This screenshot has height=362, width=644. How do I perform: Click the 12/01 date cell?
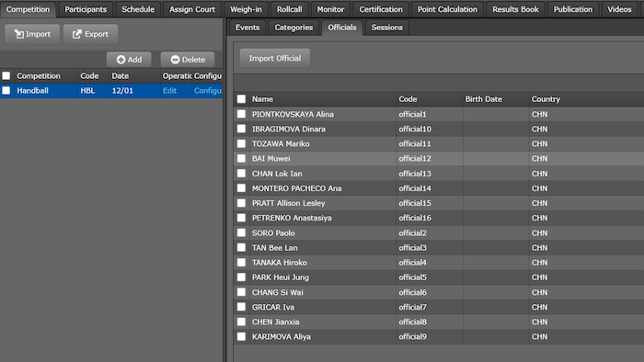(122, 91)
